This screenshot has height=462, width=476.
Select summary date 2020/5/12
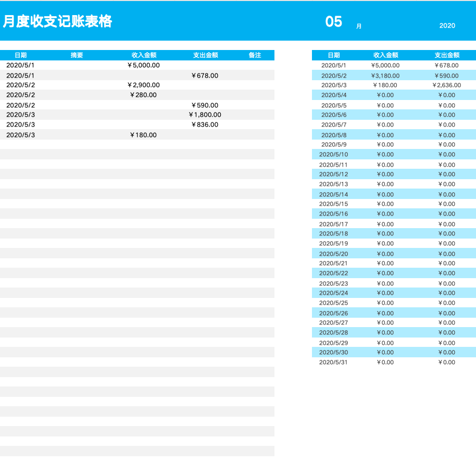coord(334,174)
